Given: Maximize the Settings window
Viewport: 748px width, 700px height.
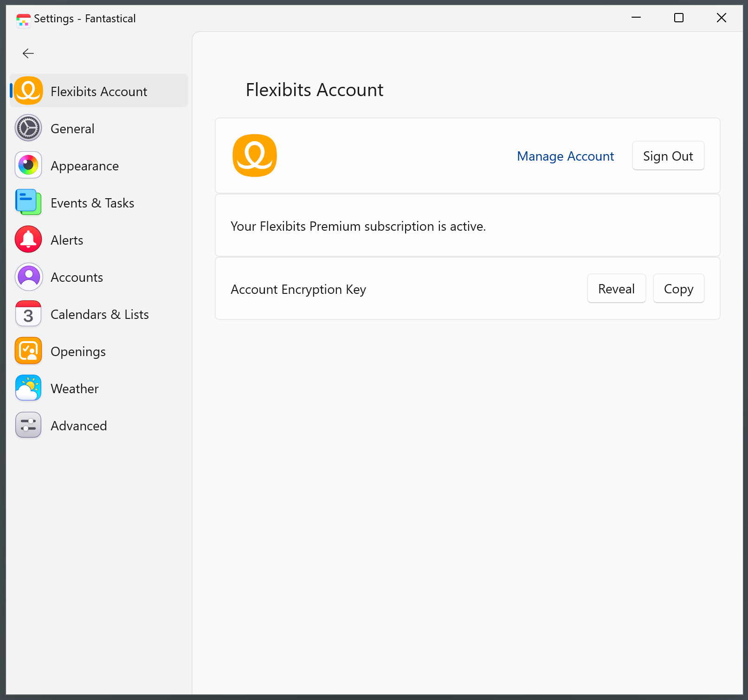Looking at the screenshot, I should (x=679, y=18).
